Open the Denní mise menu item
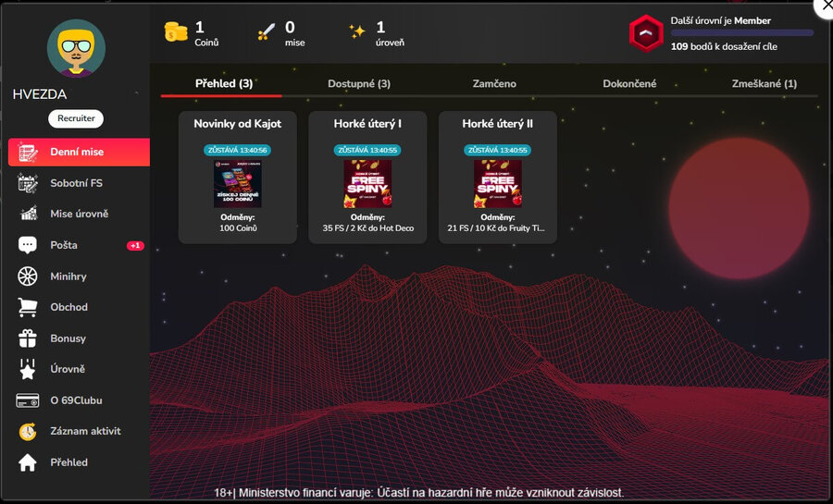Viewport: 833px width, 504px height. coord(80,153)
